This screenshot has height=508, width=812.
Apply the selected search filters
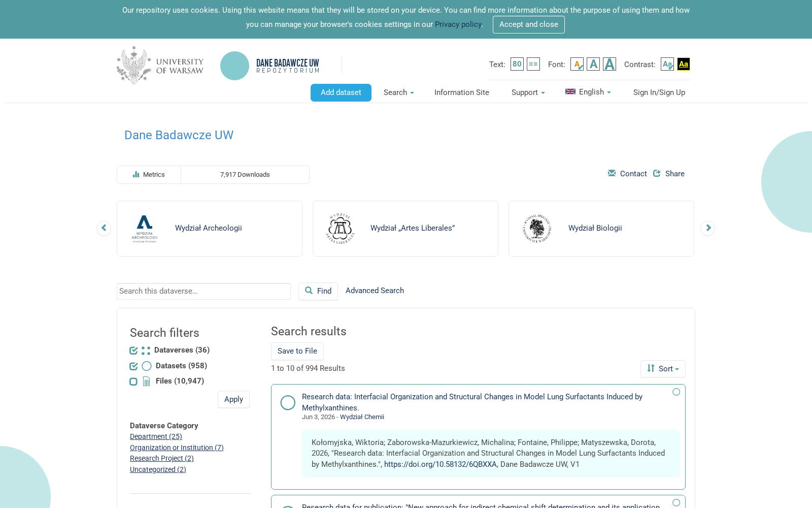pyautogui.click(x=233, y=399)
